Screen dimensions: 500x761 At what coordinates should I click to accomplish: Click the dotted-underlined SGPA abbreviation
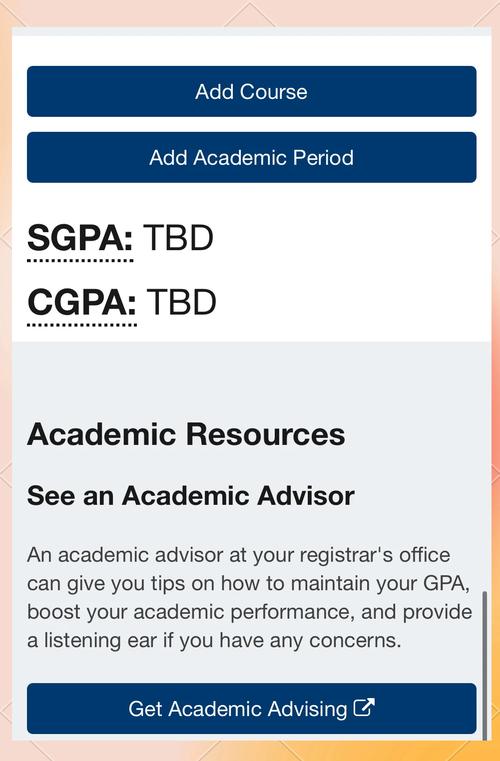coord(80,239)
